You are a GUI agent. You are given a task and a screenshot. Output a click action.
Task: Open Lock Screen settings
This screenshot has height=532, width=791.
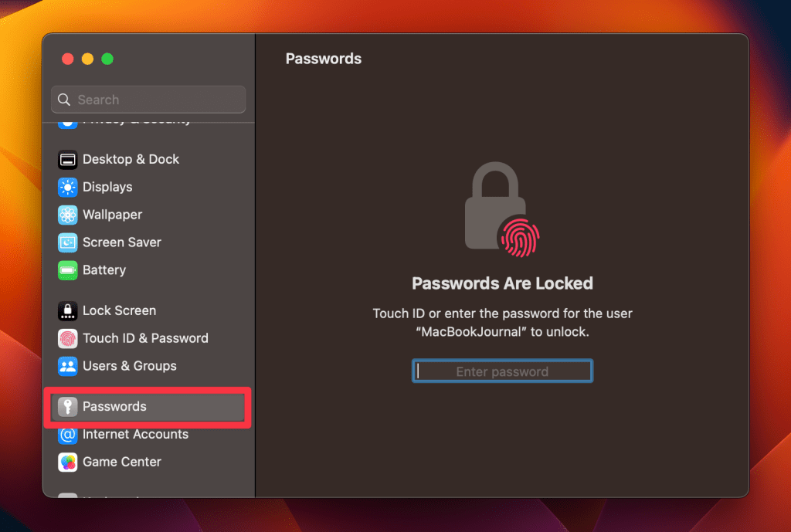pos(119,311)
